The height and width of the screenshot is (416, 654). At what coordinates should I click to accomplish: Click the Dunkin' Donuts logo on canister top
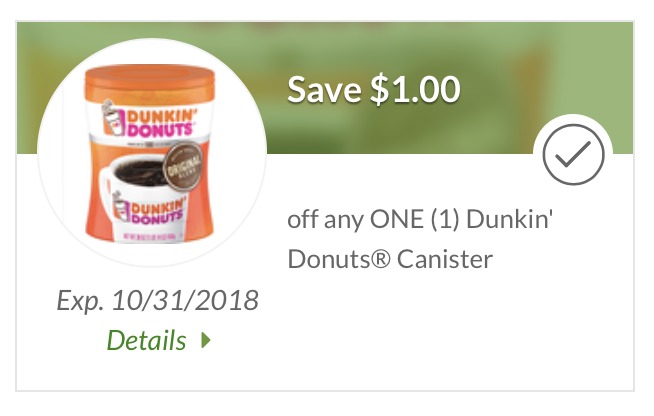pos(149,121)
